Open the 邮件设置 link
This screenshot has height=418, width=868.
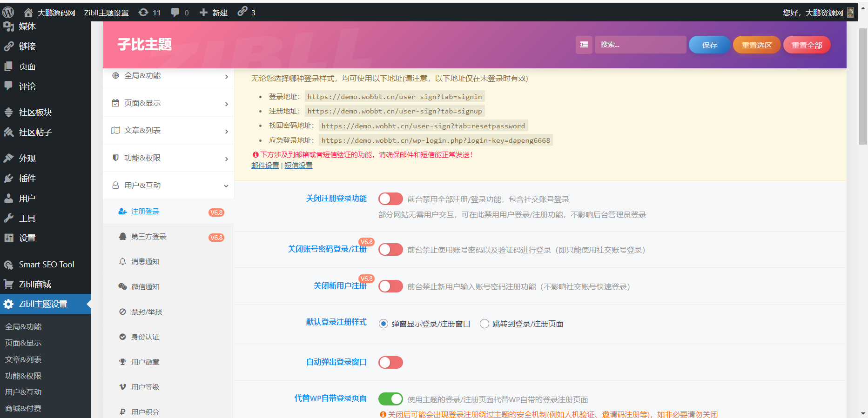point(265,166)
